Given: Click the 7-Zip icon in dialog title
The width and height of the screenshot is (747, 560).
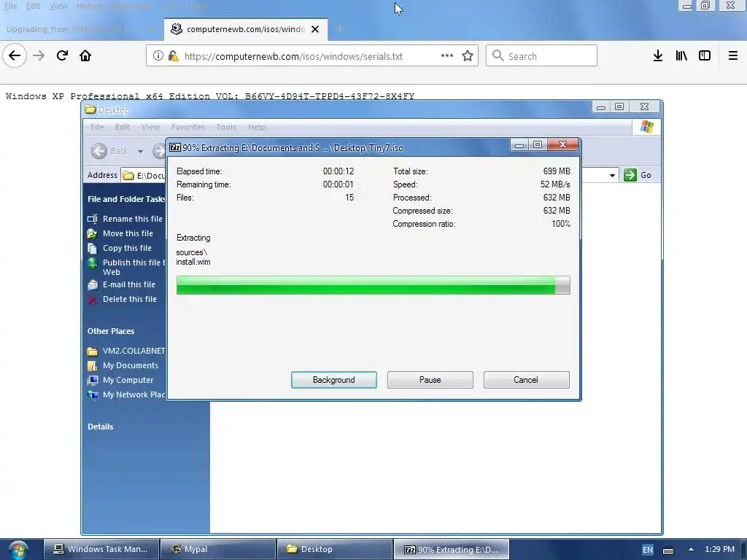Looking at the screenshot, I should pyautogui.click(x=175, y=147).
